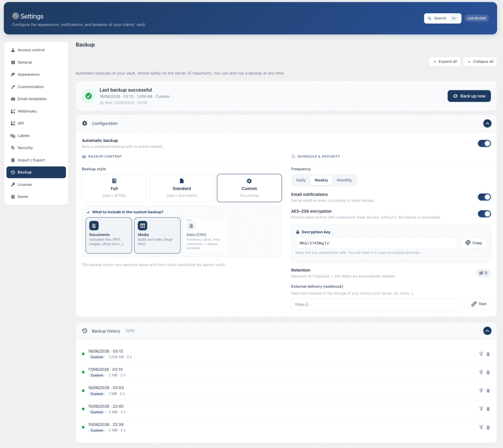Viewport: 503px width, 448px height.
Task: Collapse the Backup history section
Action: coord(487,331)
